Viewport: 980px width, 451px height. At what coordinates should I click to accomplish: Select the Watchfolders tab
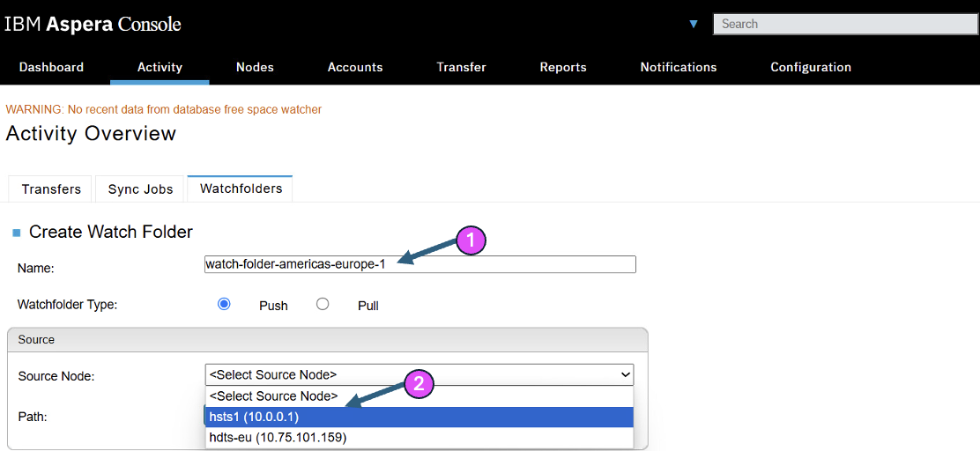tap(240, 189)
